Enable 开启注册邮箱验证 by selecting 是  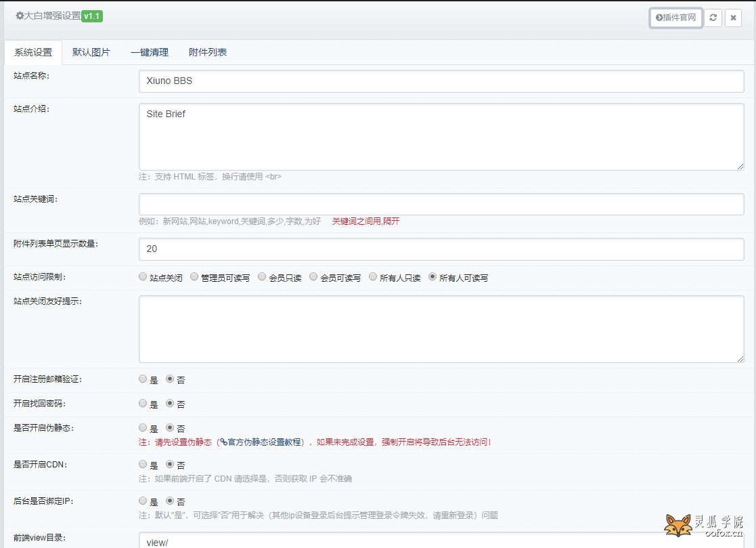(143, 379)
